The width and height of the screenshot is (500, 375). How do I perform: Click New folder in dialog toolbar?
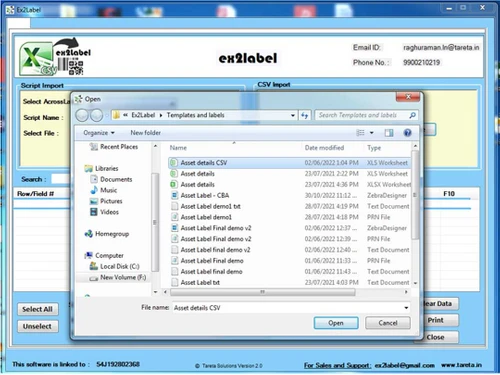tap(145, 133)
